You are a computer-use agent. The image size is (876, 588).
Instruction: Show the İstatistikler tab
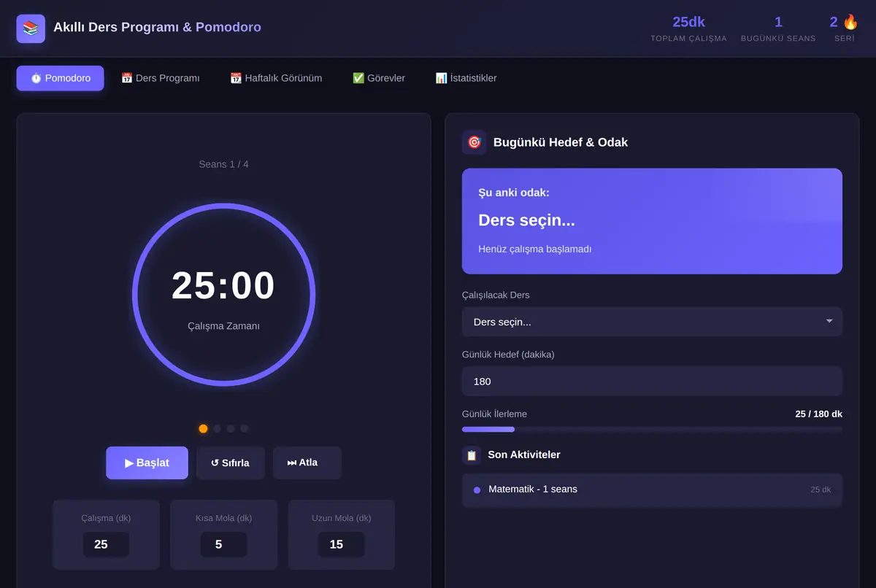[x=466, y=78]
